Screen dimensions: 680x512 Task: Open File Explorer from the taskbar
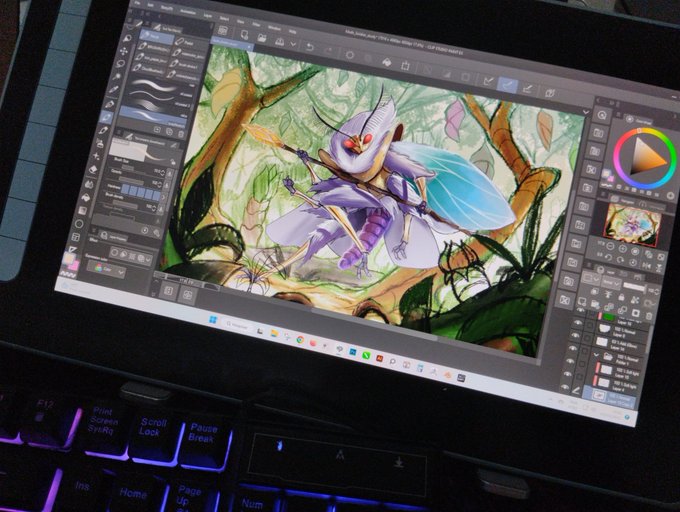275,333
